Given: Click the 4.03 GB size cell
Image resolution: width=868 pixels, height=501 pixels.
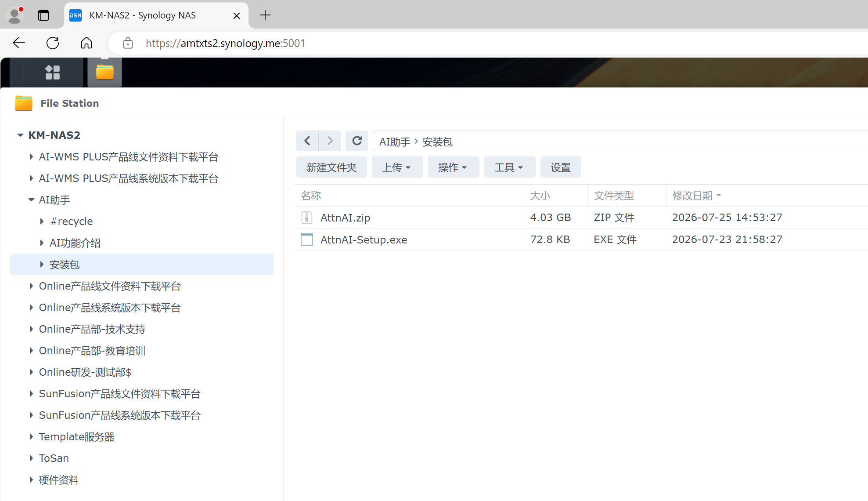Looking at the screenshot, I should point(551,218).
